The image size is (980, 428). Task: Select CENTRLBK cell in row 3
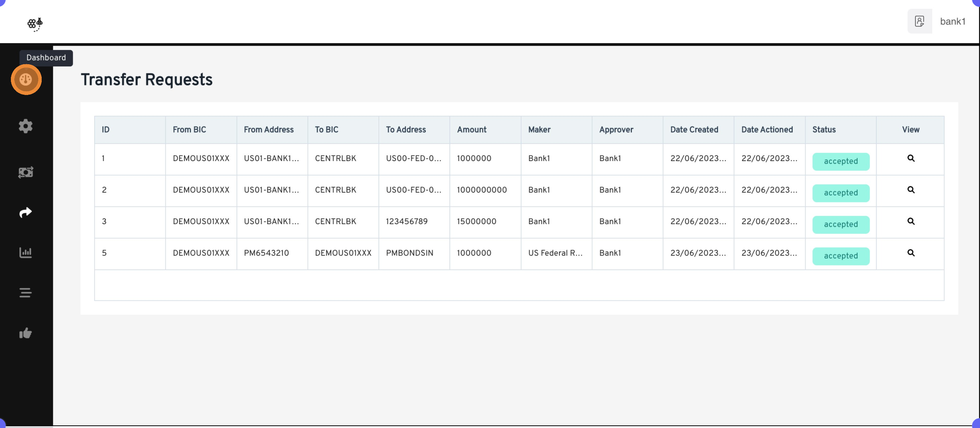[343, 222]
